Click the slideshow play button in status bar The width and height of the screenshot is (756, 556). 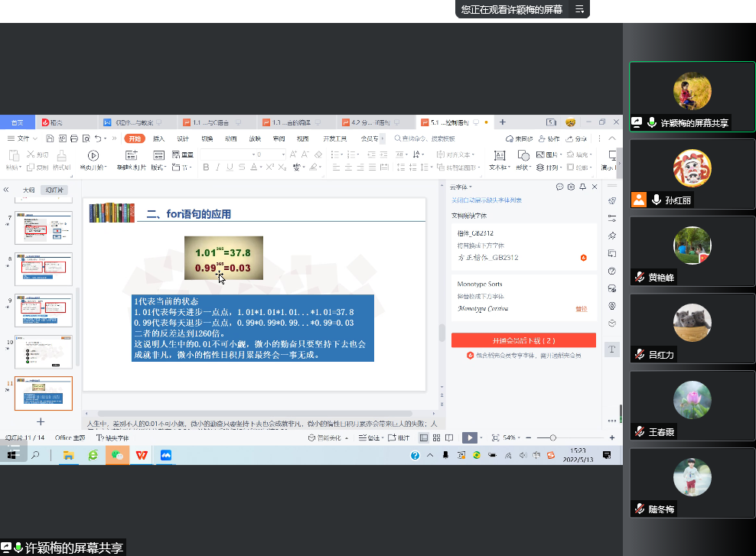(469, 437)
